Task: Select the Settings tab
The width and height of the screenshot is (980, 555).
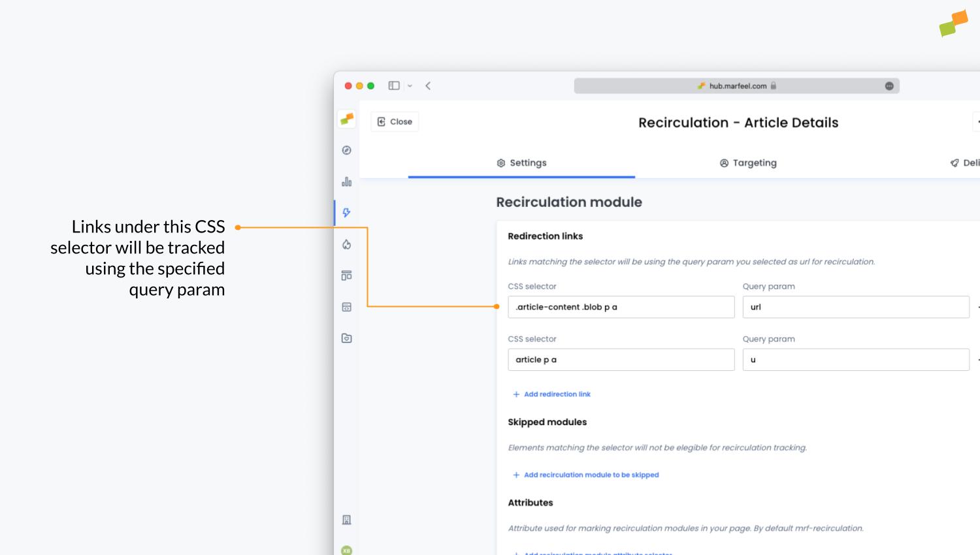Action: click(x=521, y=163)
